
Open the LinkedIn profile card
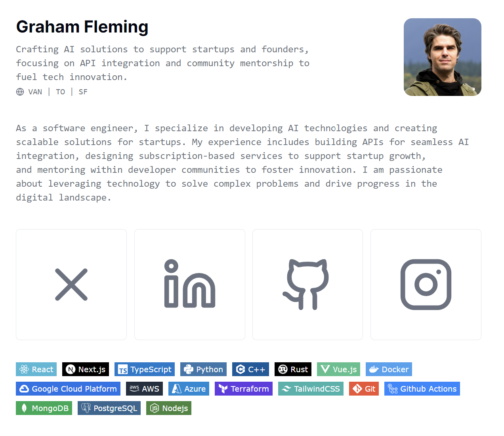click(x=189, y=285)
